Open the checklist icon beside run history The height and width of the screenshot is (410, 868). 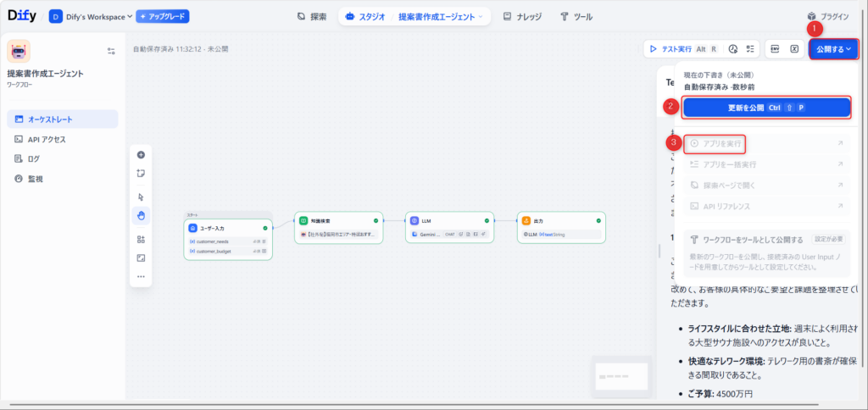coord(749,49)
